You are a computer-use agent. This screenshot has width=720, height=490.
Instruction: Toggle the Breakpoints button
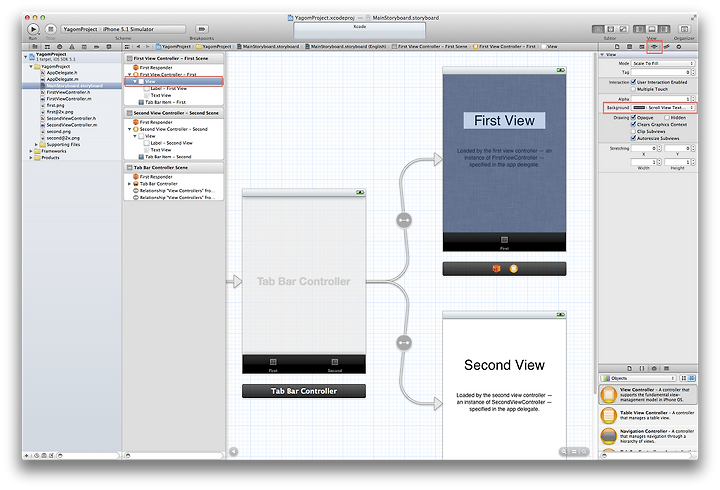click(202, 29)
